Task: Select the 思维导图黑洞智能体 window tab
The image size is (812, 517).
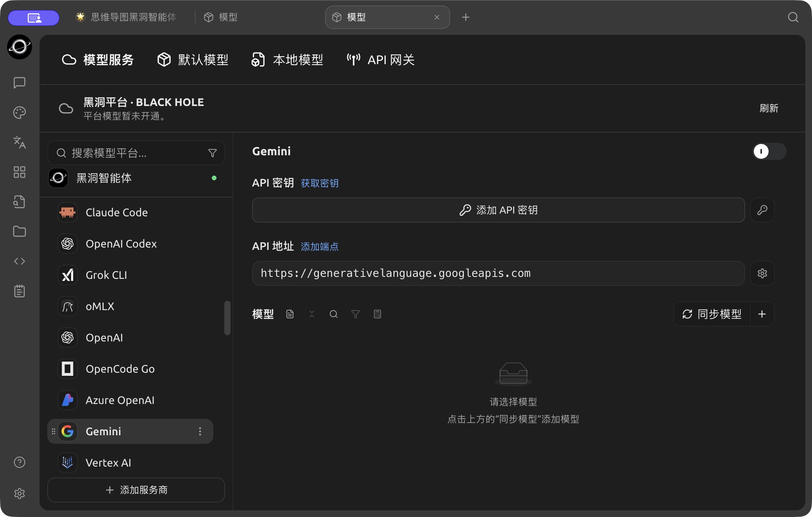Action: (x=126, y=17)
